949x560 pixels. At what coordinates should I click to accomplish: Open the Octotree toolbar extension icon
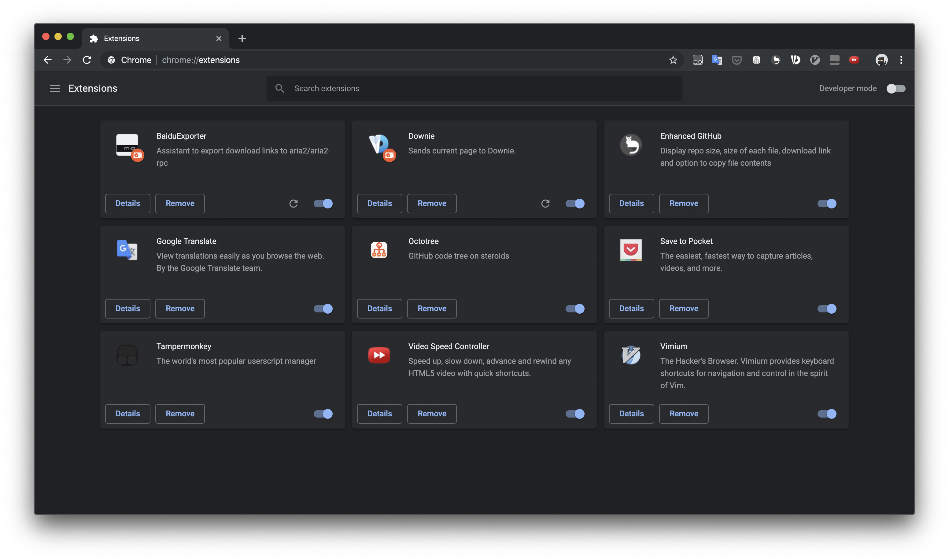pos(756,60)
